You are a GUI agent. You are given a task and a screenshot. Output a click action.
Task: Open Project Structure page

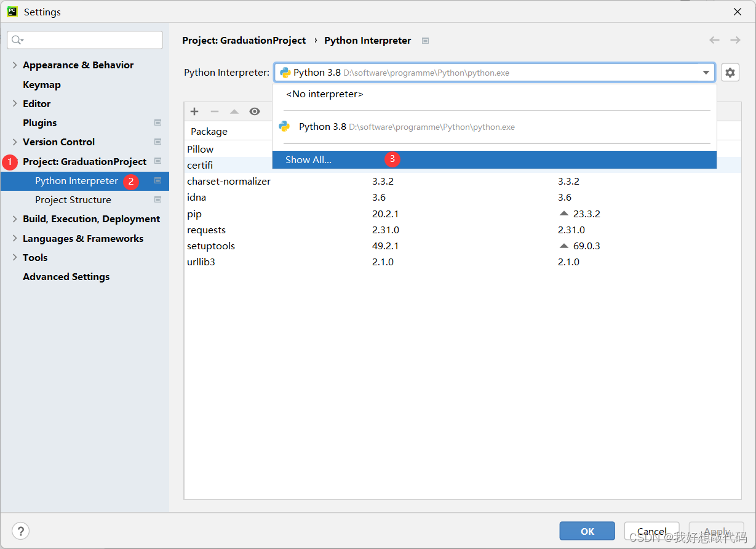click(x=73, y=200)
